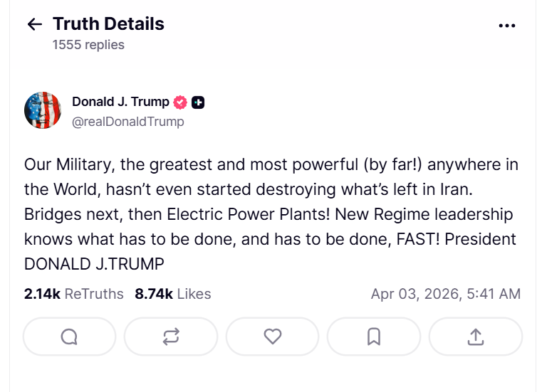Go back using the left arrow
Viewport: 542px width, 392px height.
35,24
